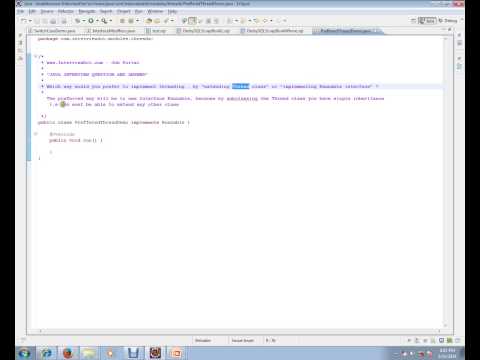Click the public void run() line

point(76,140)
